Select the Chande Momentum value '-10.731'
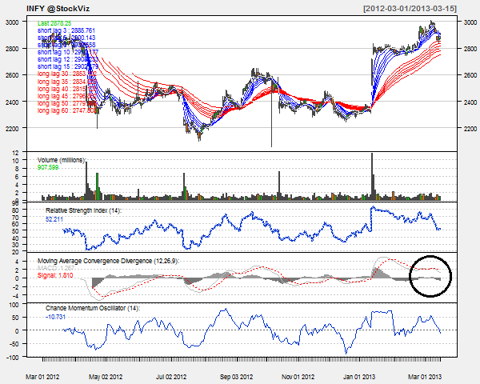Screen dimensions: 480x384 pyautogui.click(x=56, y=317)
